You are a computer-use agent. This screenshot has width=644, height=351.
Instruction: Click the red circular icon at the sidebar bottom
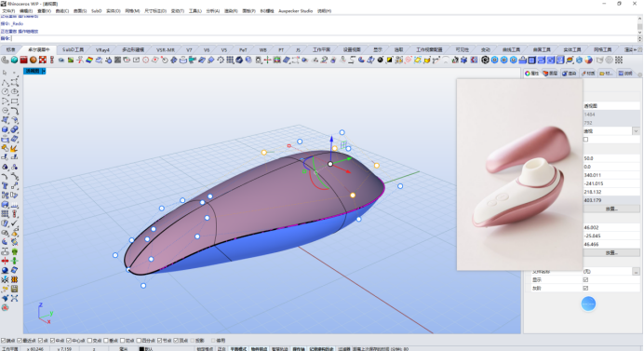pyautogui.click(x=5, y=307)
